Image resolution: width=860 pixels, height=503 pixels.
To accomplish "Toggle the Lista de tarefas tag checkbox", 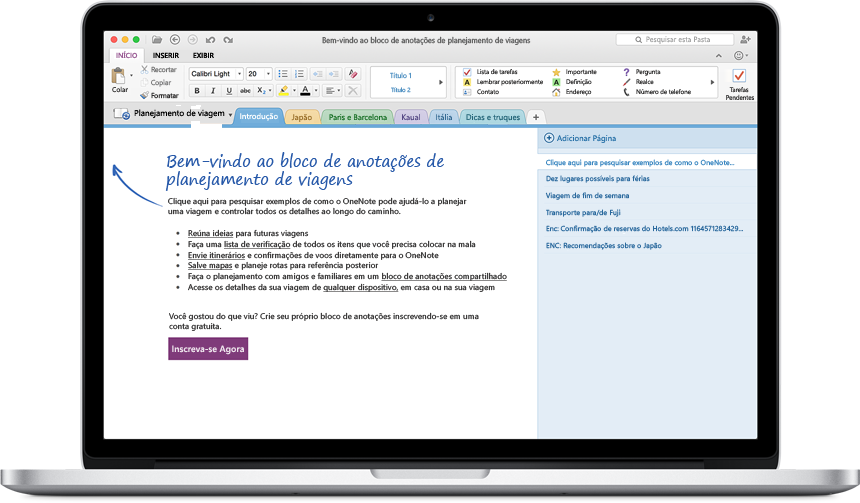I will pyautogui.click(x=466, y=72).
